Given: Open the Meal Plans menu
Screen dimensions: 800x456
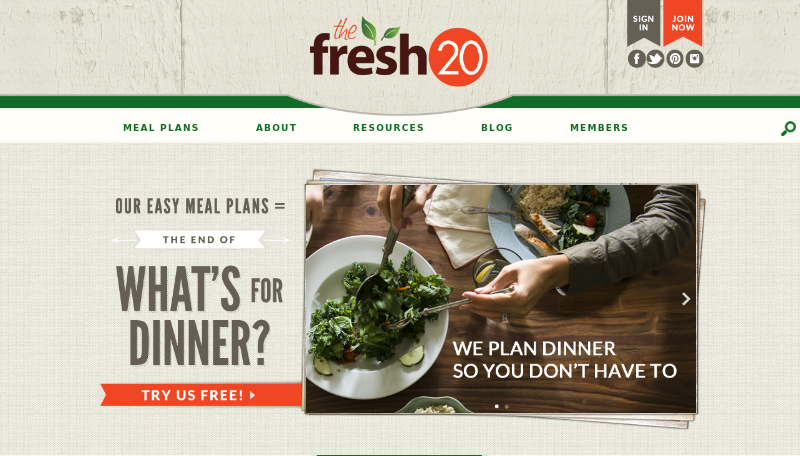Looking at the screenshot, I should coord(161,128).
